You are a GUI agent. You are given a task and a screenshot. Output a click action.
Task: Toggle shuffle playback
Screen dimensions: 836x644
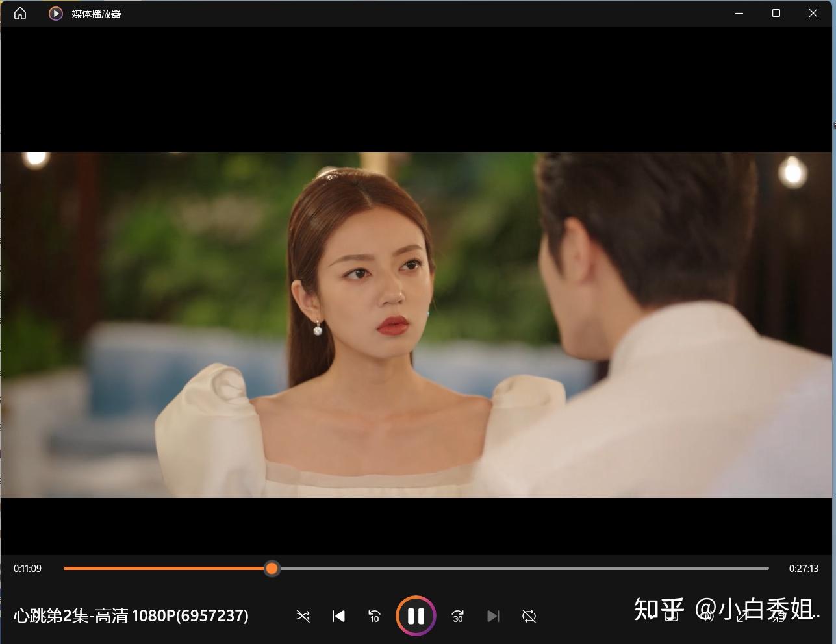click(x=303, y=616)
